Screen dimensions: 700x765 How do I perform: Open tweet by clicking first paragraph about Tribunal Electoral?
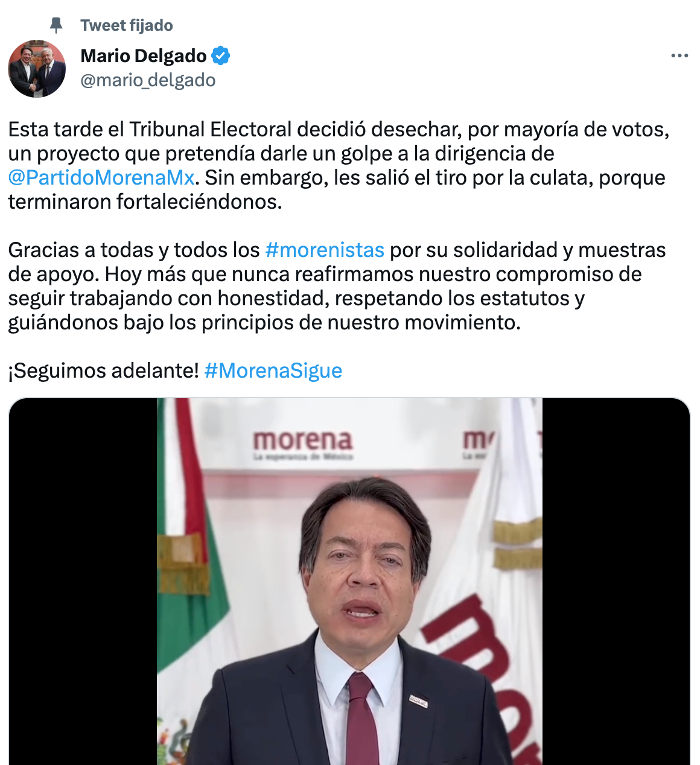[x=339, y=165]
